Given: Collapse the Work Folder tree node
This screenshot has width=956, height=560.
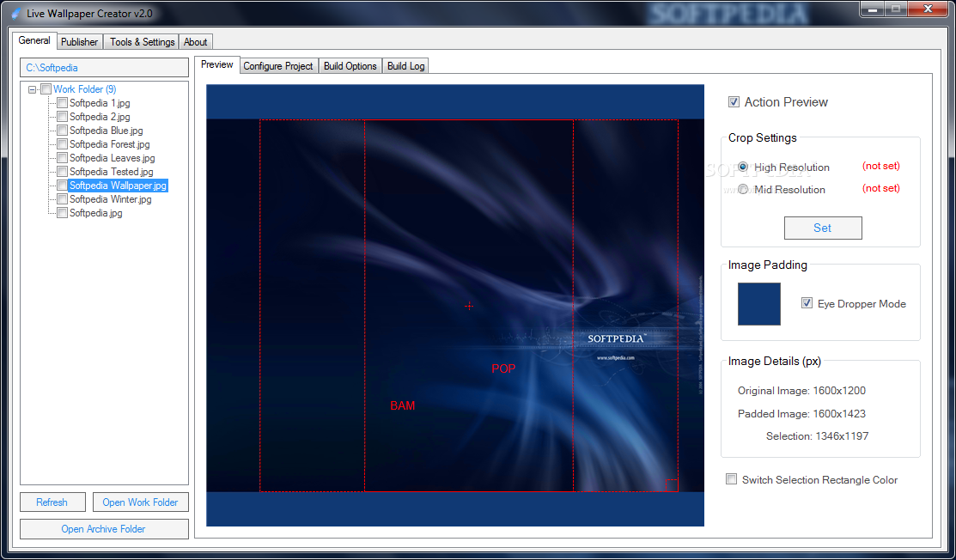Looking at the screenshot, I should [33, 89].
